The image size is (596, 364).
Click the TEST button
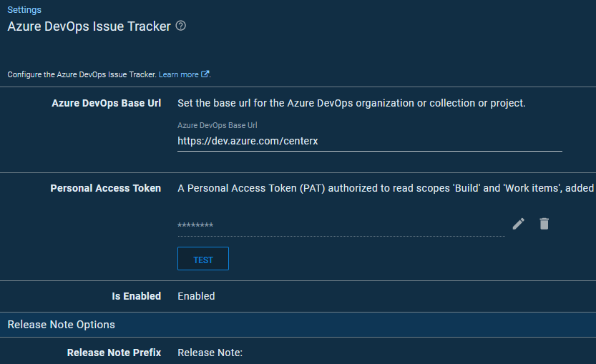click(203, 259)
